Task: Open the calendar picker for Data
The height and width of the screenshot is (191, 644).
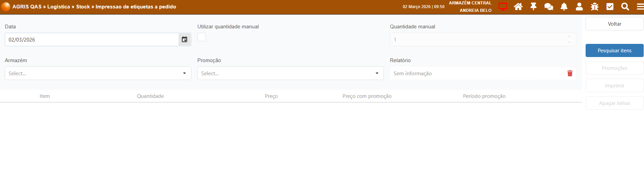Action: coord(185,39)
